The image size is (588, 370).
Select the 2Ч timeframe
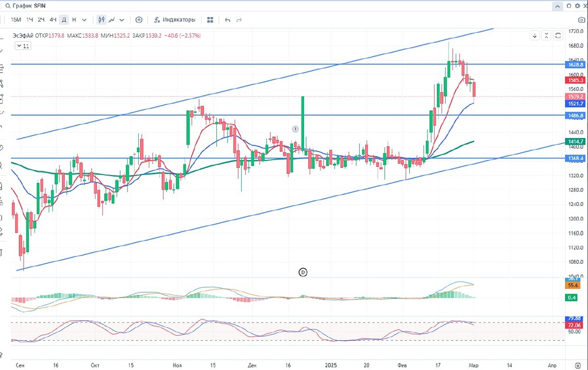point(41,20)
